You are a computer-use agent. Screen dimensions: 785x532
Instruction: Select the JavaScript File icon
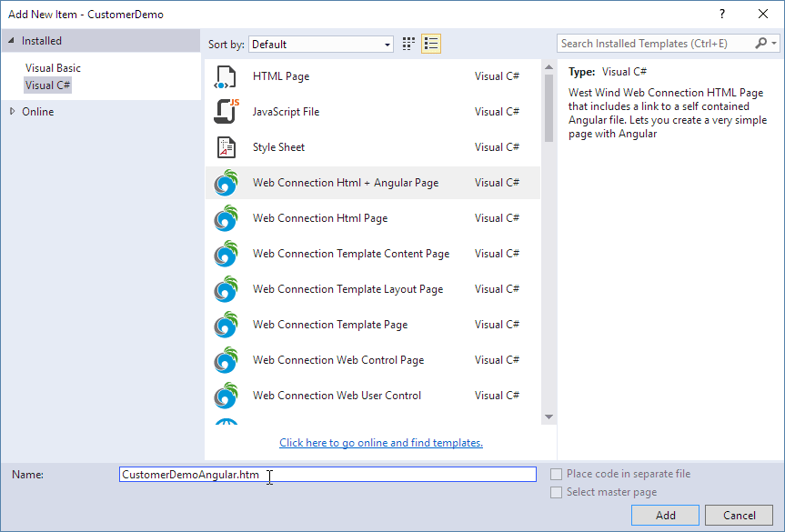[x=226, y=112]
